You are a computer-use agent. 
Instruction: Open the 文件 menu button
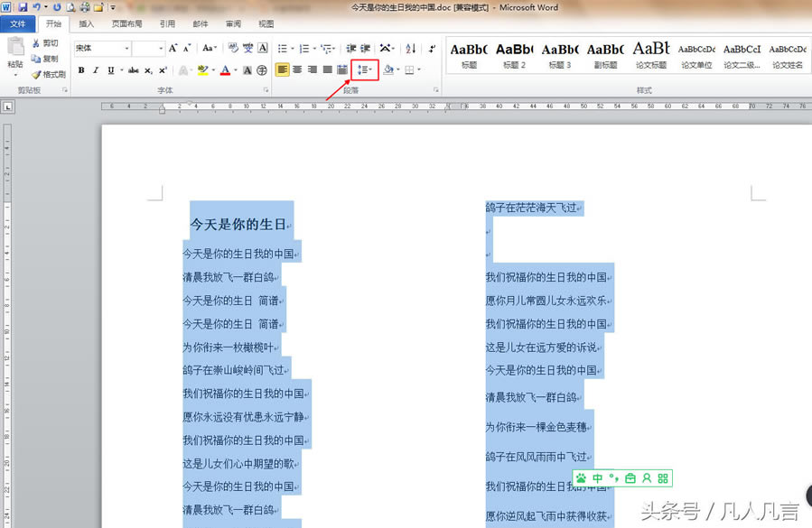pos(18,24)
